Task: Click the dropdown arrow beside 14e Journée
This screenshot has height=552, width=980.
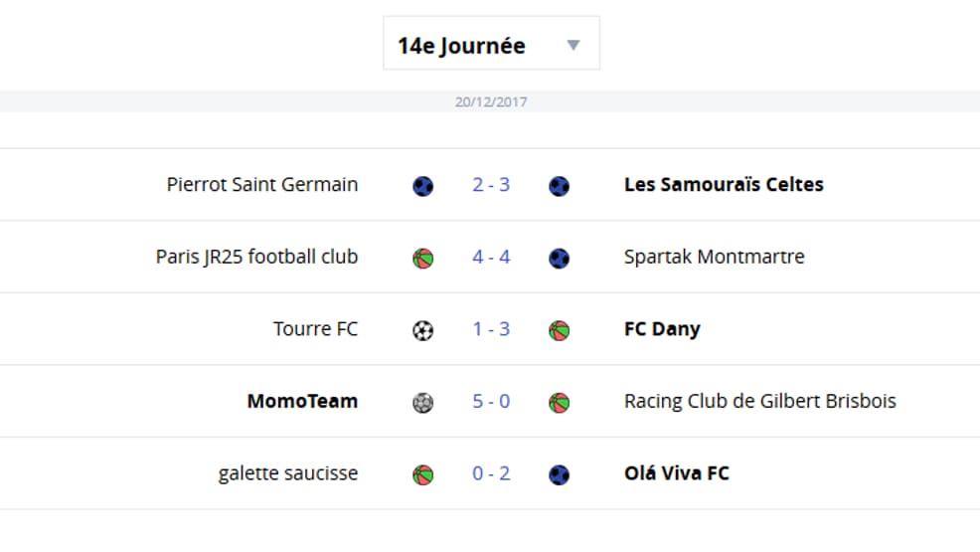Action: tap(573, 45)
